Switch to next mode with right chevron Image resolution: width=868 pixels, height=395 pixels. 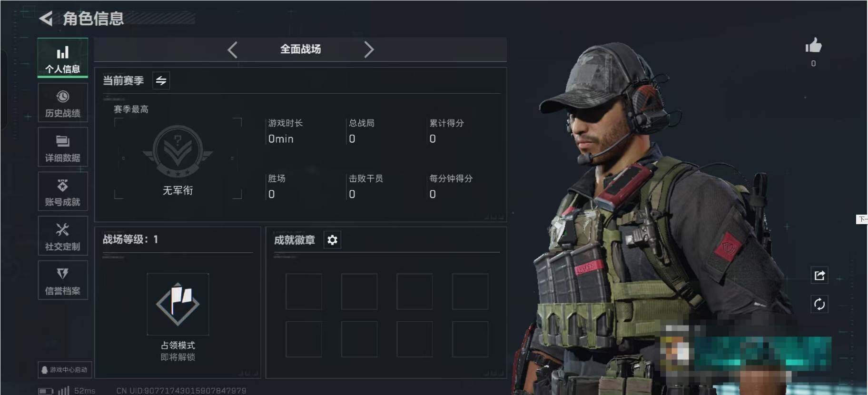pos(369,49)
